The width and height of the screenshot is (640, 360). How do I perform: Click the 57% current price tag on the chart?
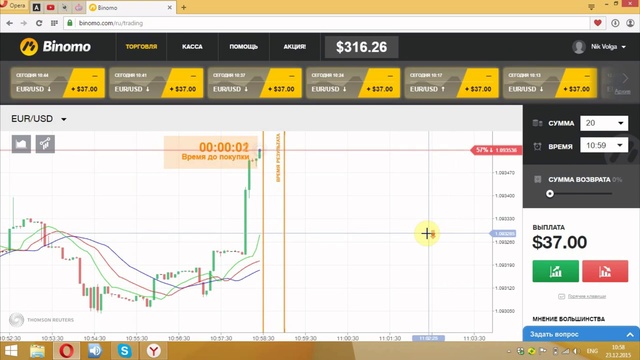(496, 150)
